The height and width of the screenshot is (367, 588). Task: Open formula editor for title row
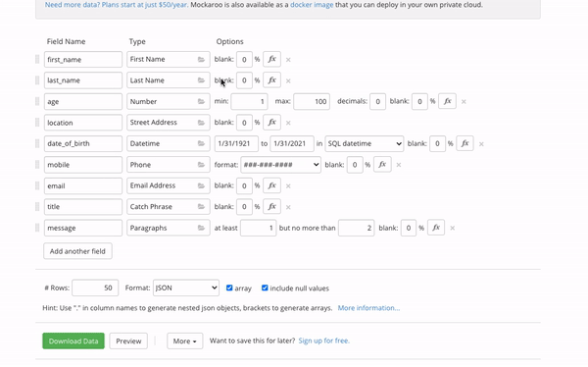(x=271, y=207)
